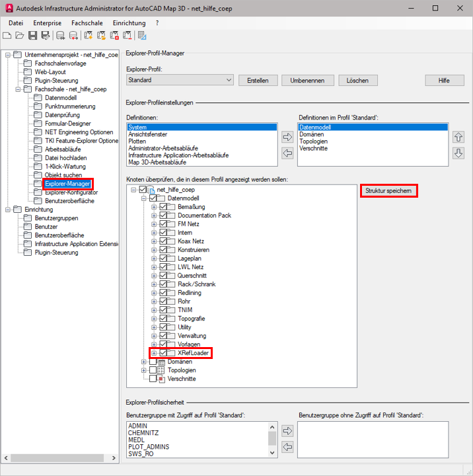The image size is (473, 476).
Task: Expand the Domänen node in profile tree
Action: pyautogui.click(x=144, y=362)
